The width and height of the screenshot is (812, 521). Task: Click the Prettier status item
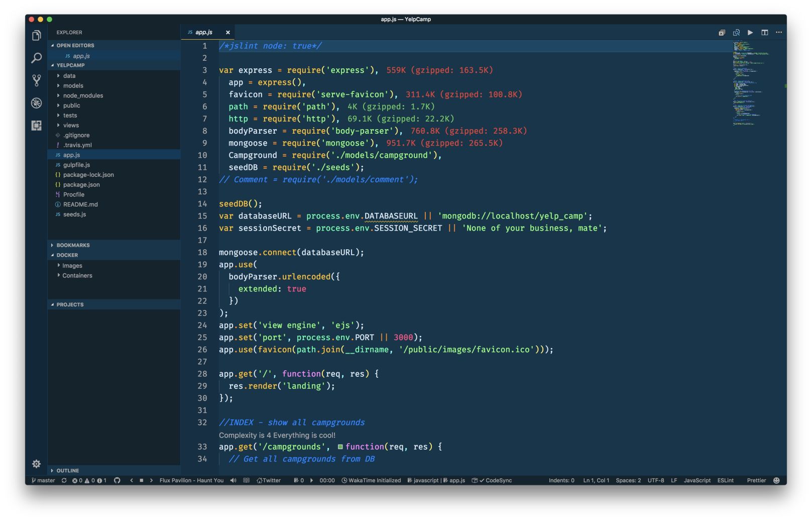point(756,480)
